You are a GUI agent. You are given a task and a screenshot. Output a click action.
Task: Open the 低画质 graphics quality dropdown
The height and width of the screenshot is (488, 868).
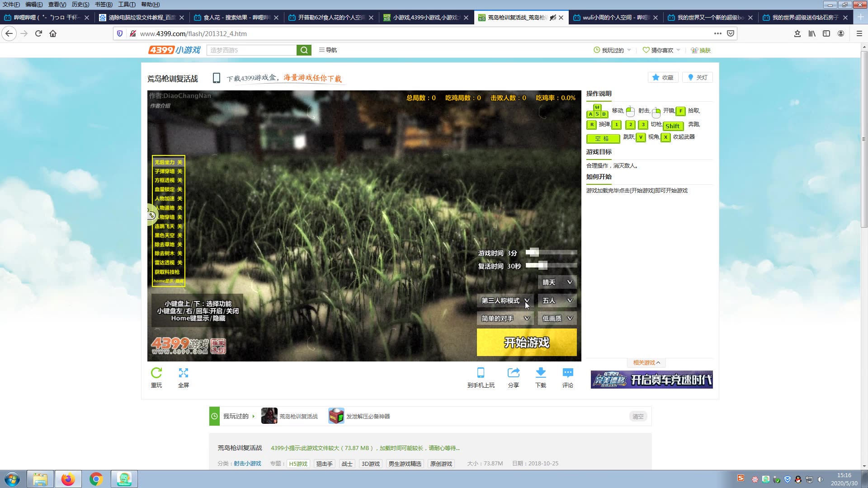pos(557,319)
